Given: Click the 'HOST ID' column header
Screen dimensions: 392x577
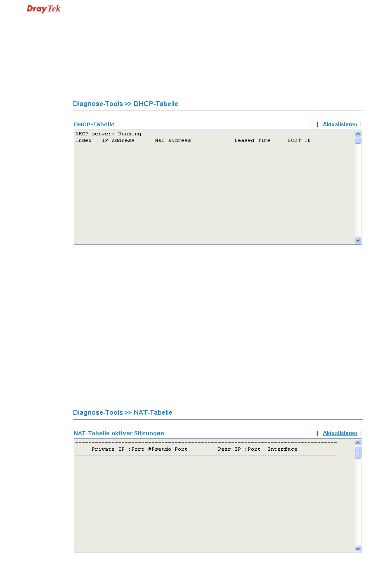Looking at the screenshot, I should (299, 140).
